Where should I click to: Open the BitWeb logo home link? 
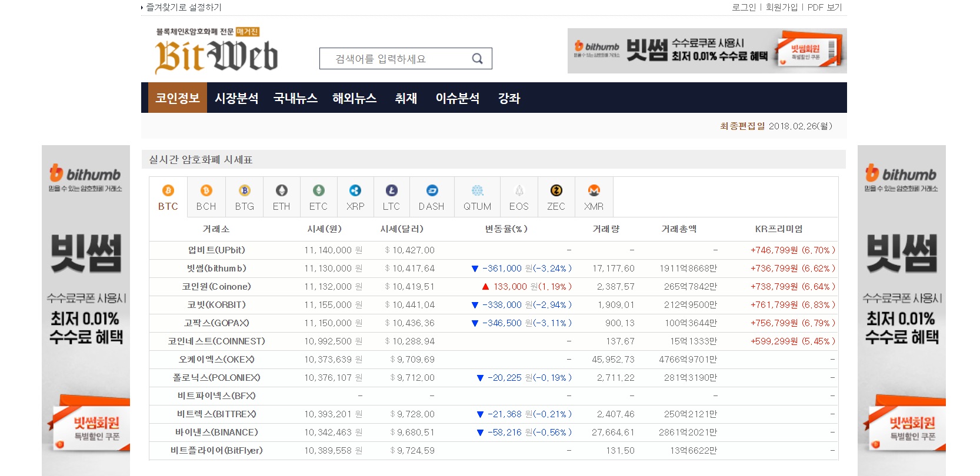(216, 51)
